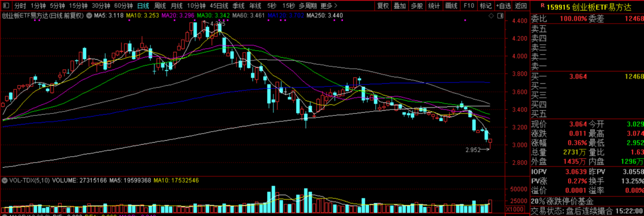This screenshot has height=216, width=644.
Task: Click the 多股 multi-stock button
Action: [417, 6]
